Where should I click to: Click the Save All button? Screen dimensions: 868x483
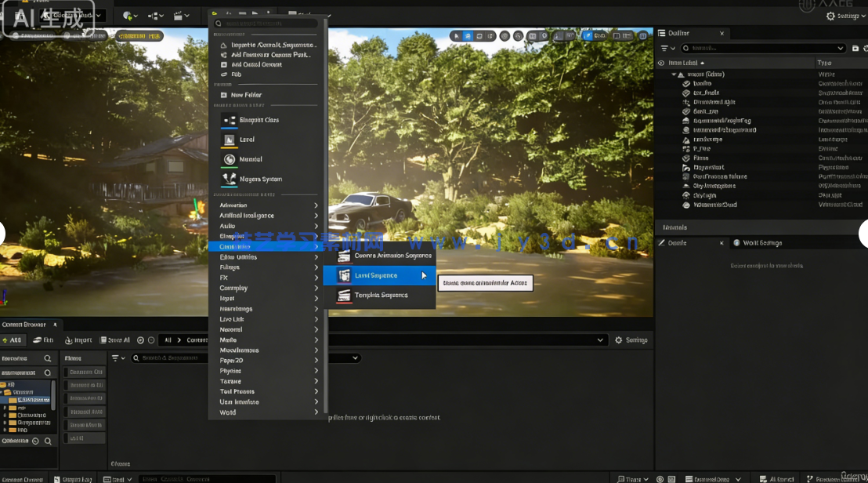click(x=114, y=340)
